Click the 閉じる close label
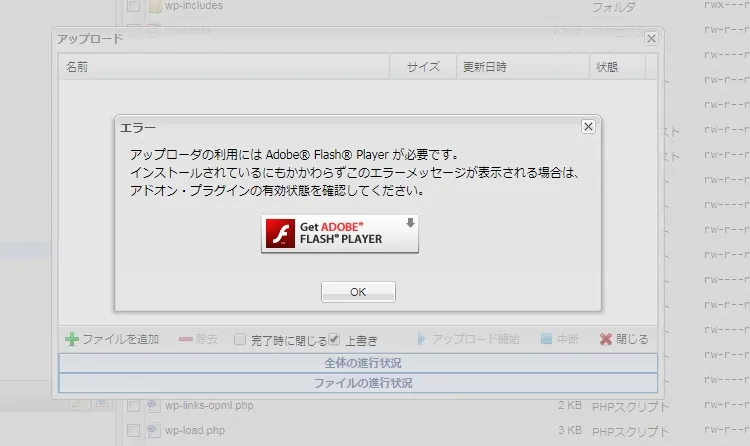 [x=632, y=339]
